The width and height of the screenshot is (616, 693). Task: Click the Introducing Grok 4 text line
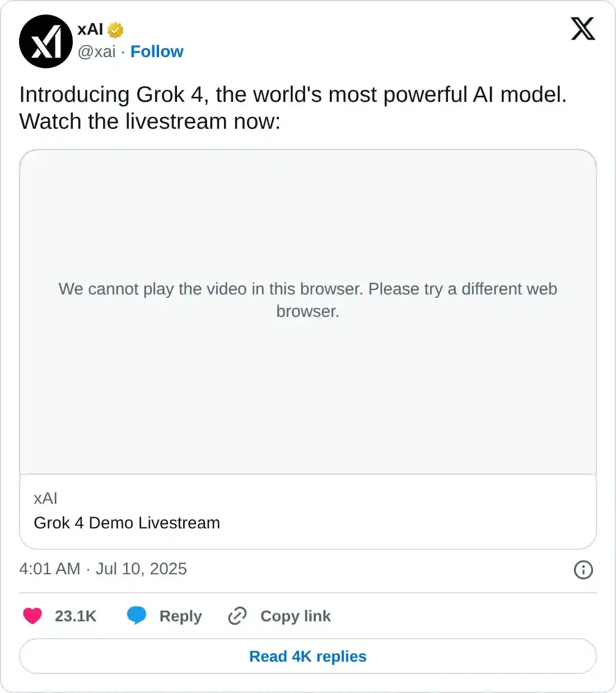(293, 95)
